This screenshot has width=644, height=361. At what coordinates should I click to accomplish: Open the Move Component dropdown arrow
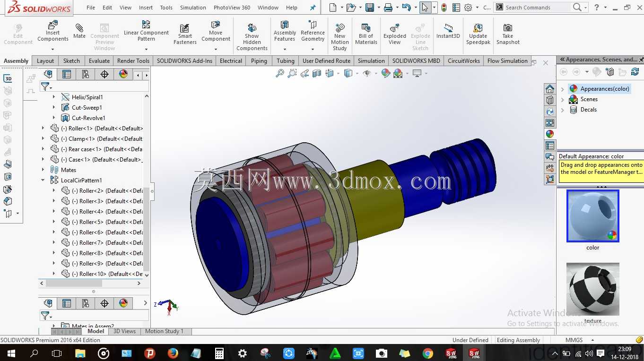216,49
